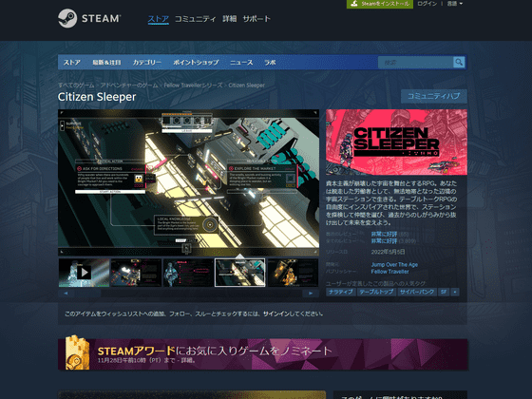Screen dimensions: 532x399
Task: Click the Citizen Sleeper page title
Action: pos(97,97)
